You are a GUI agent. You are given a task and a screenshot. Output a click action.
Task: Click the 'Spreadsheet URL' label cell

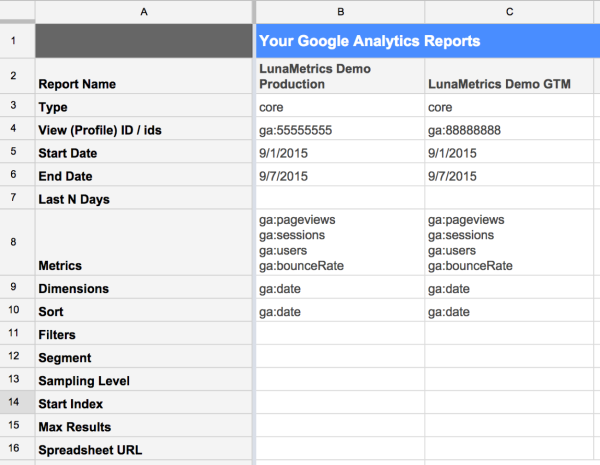click(143, 448)
